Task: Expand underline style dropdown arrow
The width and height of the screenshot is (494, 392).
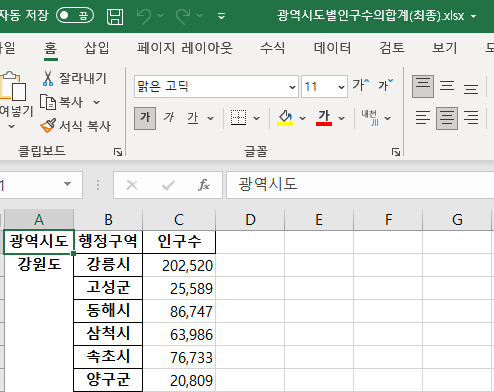Action: [210, 118]
